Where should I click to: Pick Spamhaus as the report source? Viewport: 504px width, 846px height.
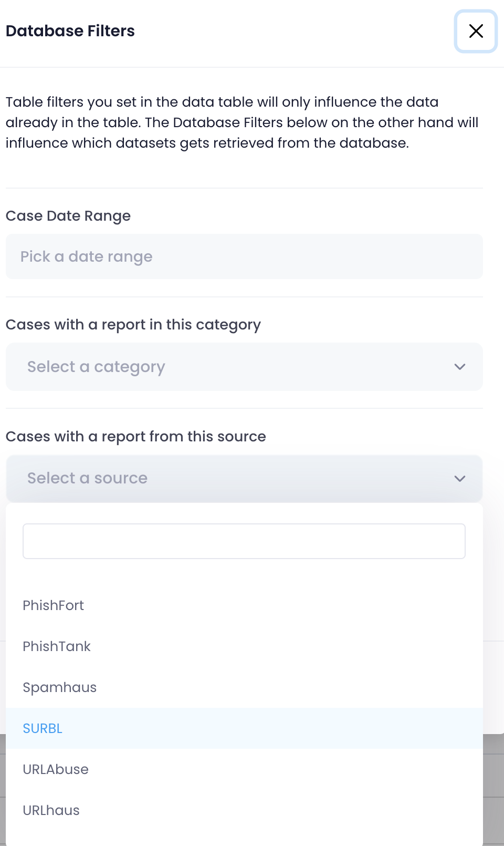click(x=60, y=687)
